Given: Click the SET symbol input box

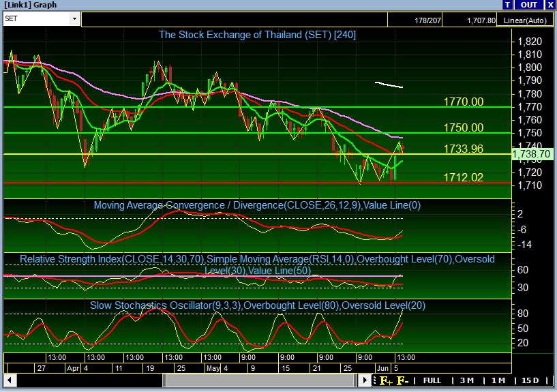Looking at the screenshot, I should [36, 19].
